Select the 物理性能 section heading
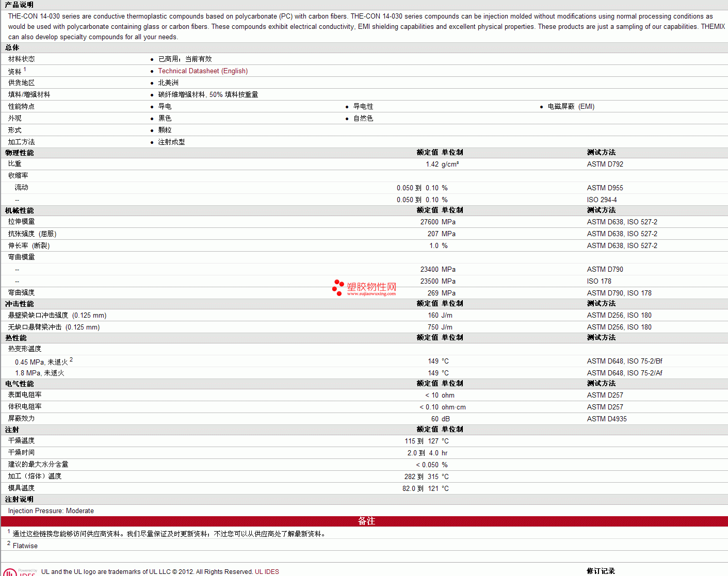Screen dimensions: 728x576 pyautogui.click(x=19, y=153)
